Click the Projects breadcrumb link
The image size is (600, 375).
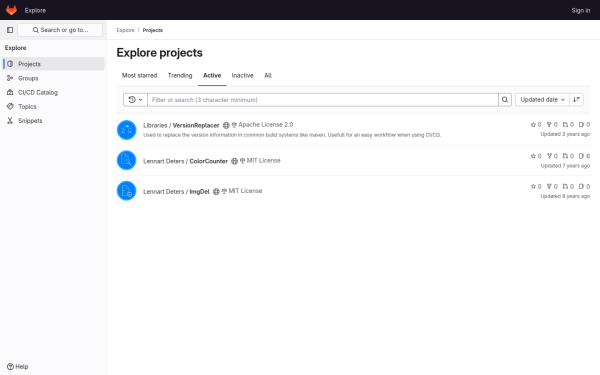[x=153, y=30]
